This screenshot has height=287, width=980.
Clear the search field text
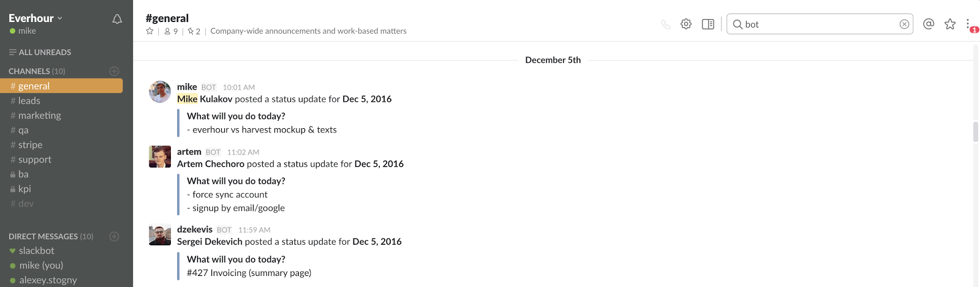point(904,24)
